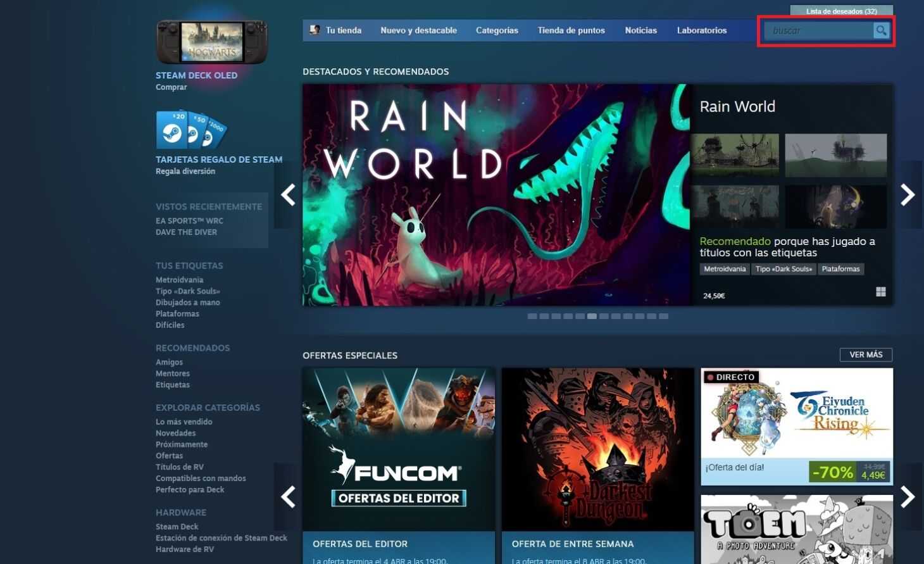
Task: Select Metroidvania in Tus etiquetas
Action: (179, 280)
